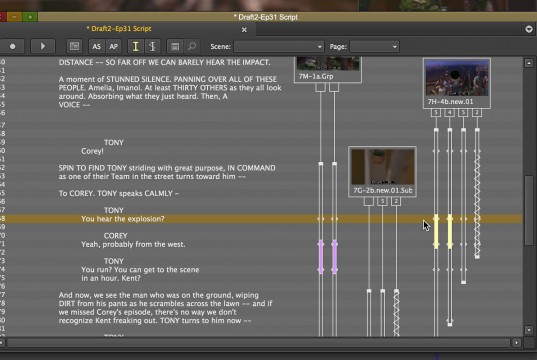Select line "DIRT from his pants as he scrambles"
Image resolution: width=537 pixels, height=360 pixels.
pos(165,303)
